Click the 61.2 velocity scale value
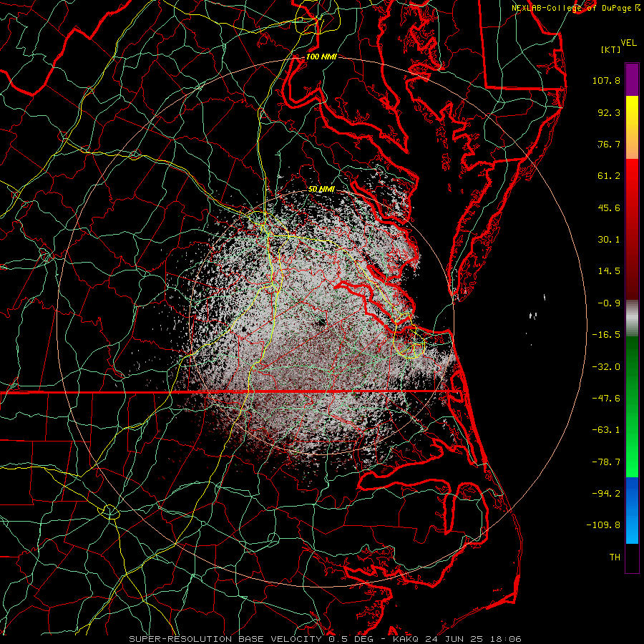This screenshot has width=644, height=644. (x=609, y=176)
